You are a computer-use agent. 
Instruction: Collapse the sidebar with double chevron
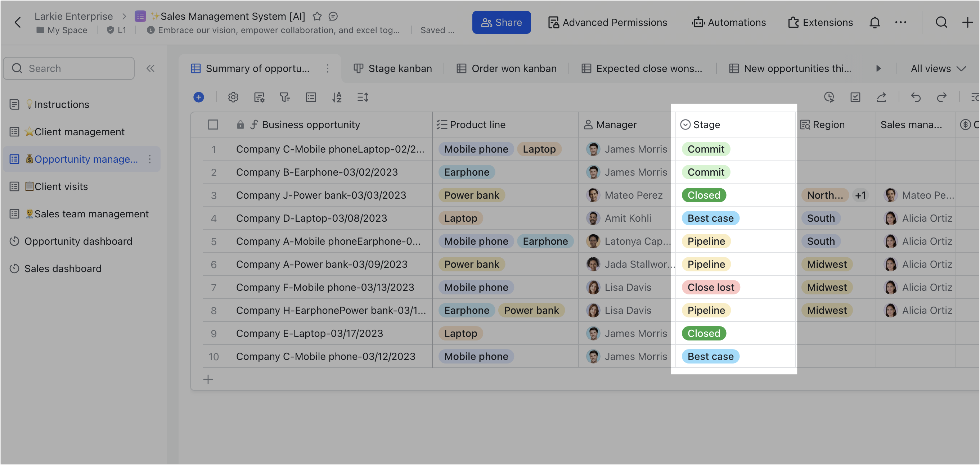tap(150, 68)
